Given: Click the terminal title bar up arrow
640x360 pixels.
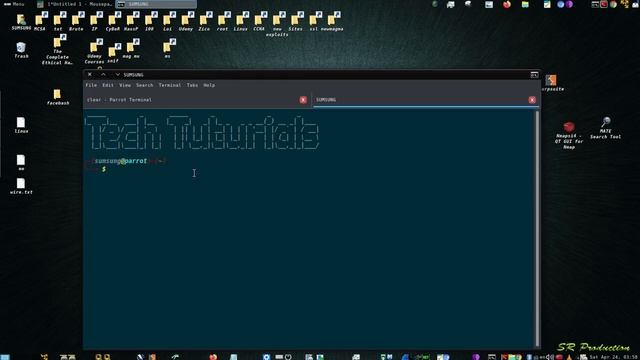Looking at the screenshot, I should click(103, 75).
